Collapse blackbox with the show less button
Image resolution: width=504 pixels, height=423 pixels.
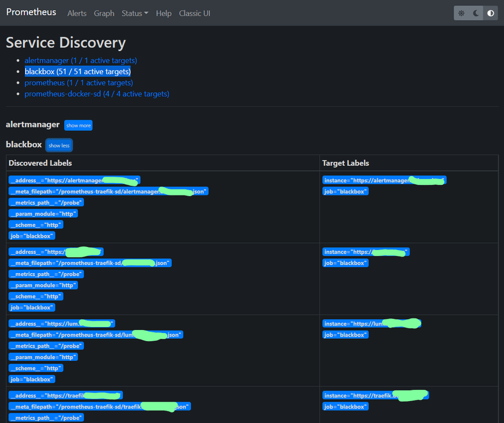[x=59, y=145]
